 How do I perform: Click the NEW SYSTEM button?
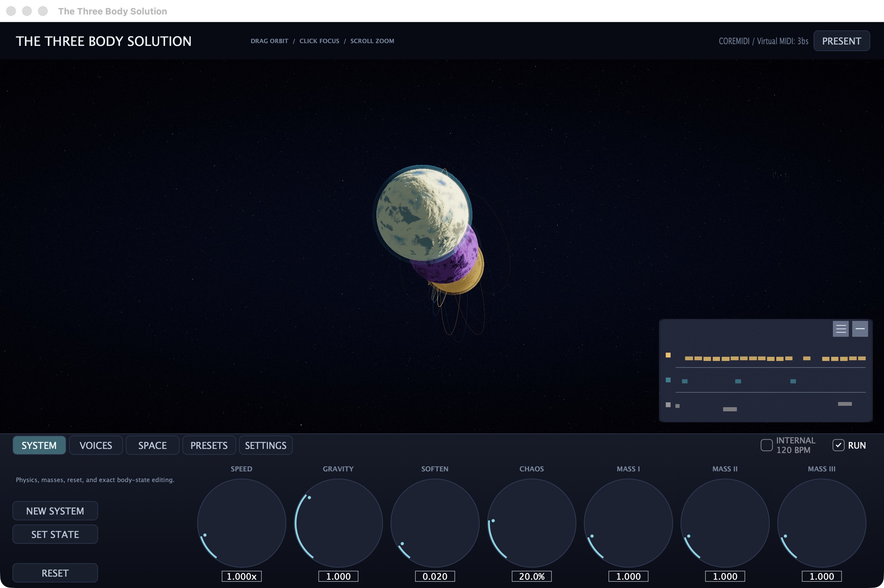click(55, 511)
